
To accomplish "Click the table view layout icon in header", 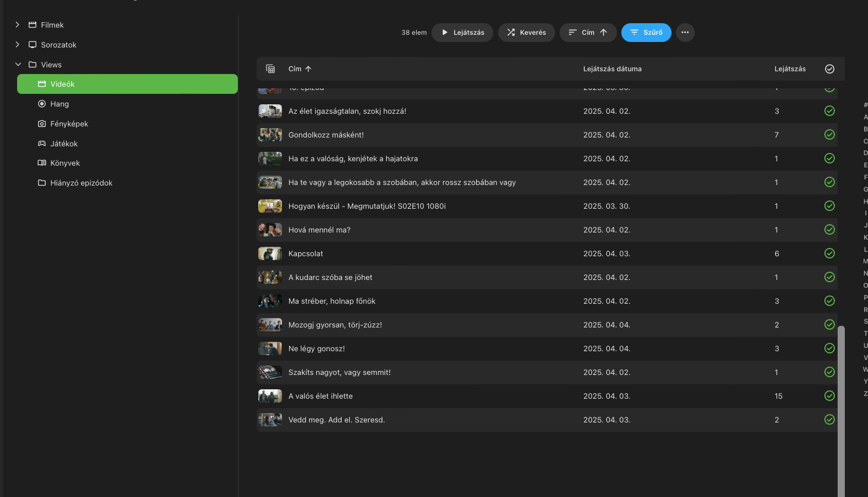I will (x=270, y=69).
